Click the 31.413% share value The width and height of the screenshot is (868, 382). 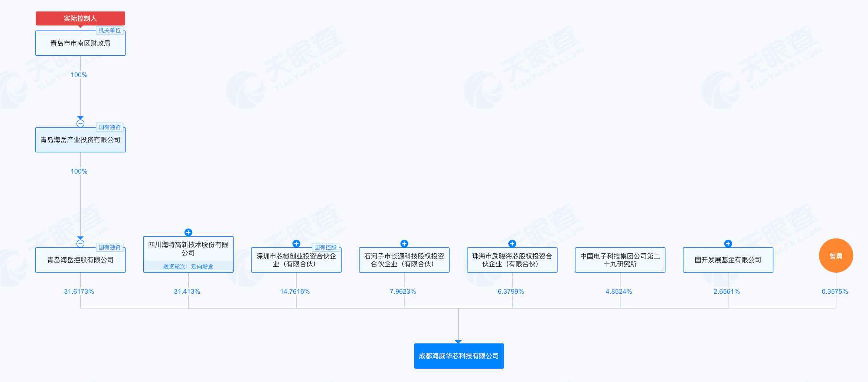pyautogui.click(x=187, y=292)
